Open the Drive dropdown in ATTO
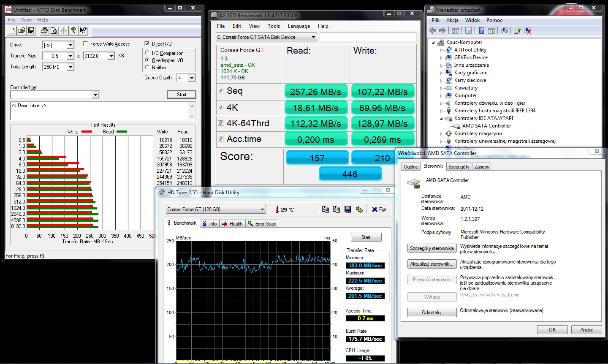This screenshot has height=364, width=608. click(71, 45)
